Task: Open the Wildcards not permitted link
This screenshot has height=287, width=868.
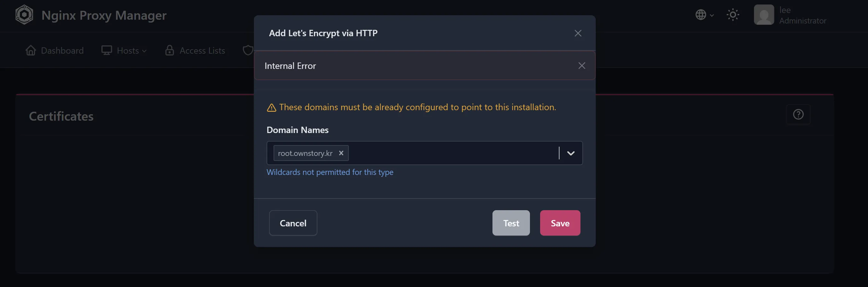Action: [329, 172]
